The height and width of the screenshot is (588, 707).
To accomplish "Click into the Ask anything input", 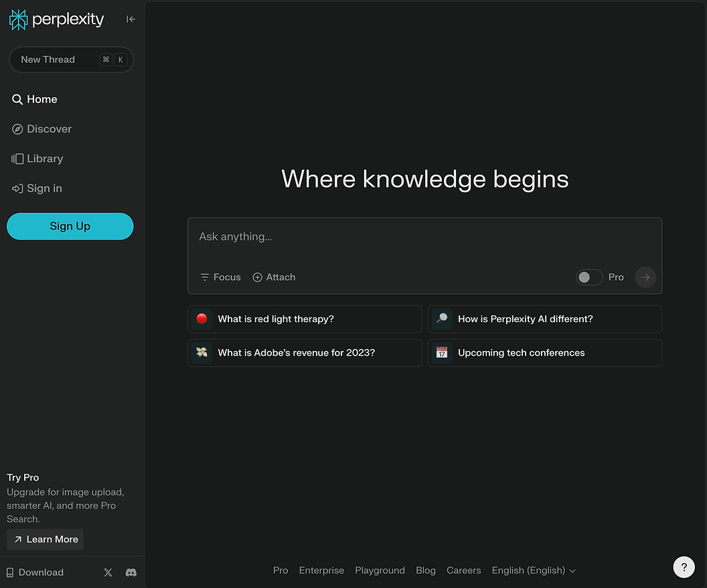I will [424, 237].
